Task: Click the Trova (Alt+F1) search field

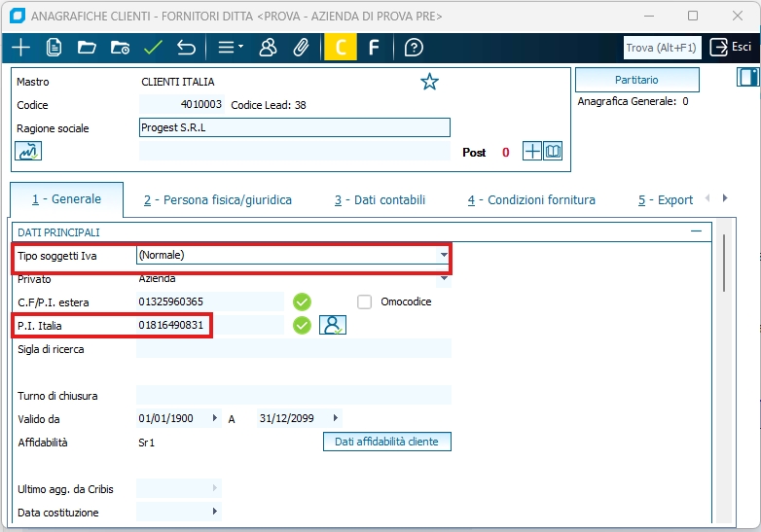Action: (662, 48)
